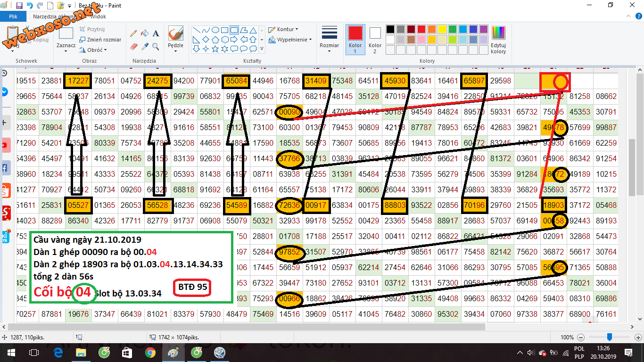Image resolution: width=644 pixels, height=362 pixels.
Task: Open the Rozmiar line size dropdown
Action: (x=329, y=39)
